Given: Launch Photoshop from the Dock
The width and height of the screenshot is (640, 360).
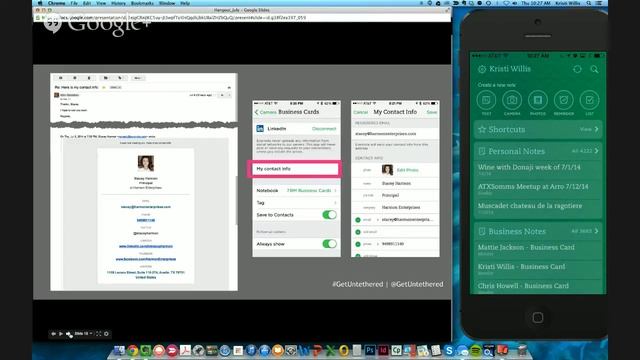Looking at the screenshot, I should coord(370,350).
